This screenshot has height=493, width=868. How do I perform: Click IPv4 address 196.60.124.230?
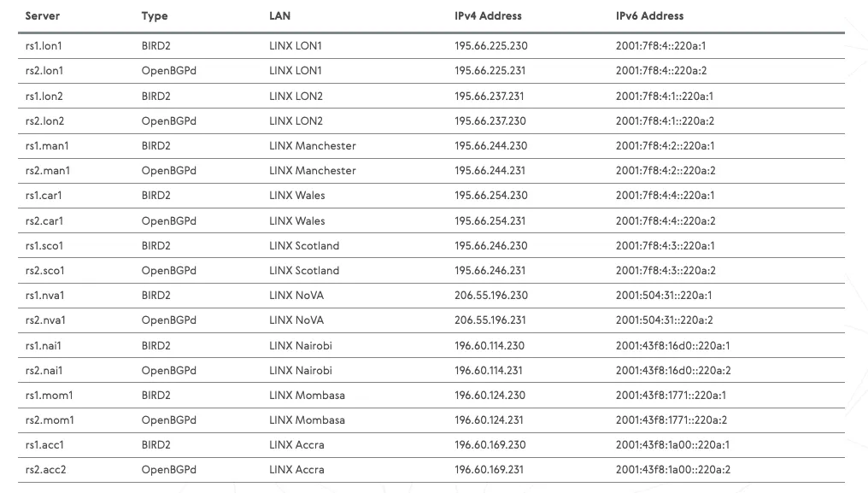click(x=490, y=396)
